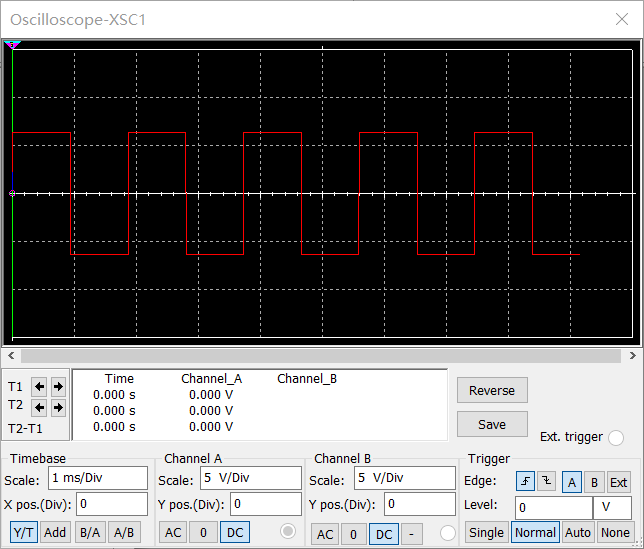This screenshot has width=644, height=549.
Task: Set trigger source to channel A
Action: click(571, 482)
